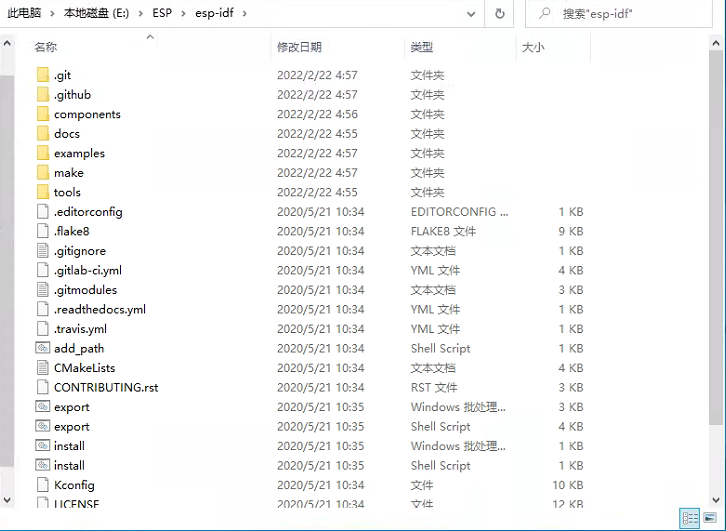Click the add_path shell script icon
726x531 pixels.
43,348
